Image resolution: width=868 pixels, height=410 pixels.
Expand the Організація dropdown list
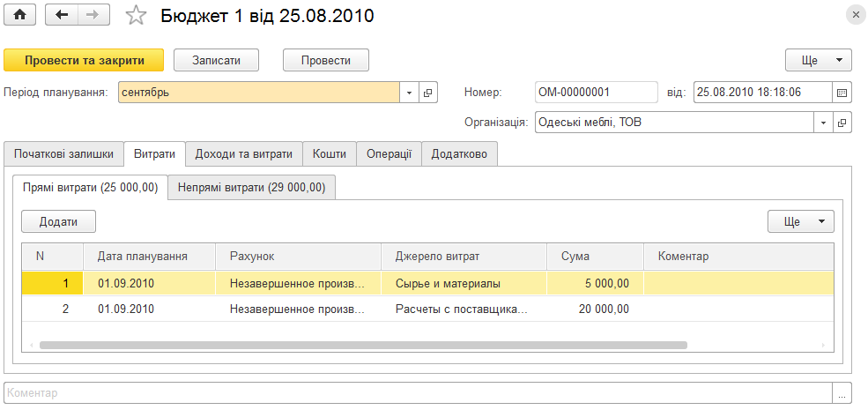coord(822,123)
